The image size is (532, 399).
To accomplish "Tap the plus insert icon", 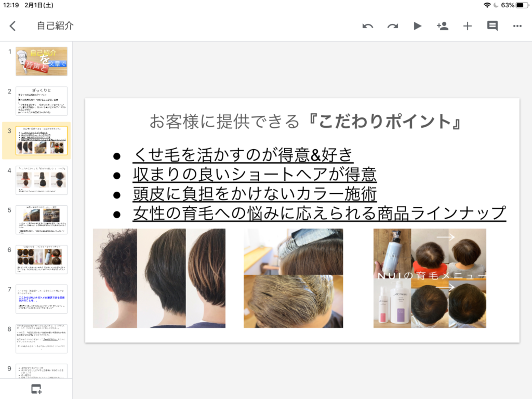I will pyautogui.click(x=468, y=26).
